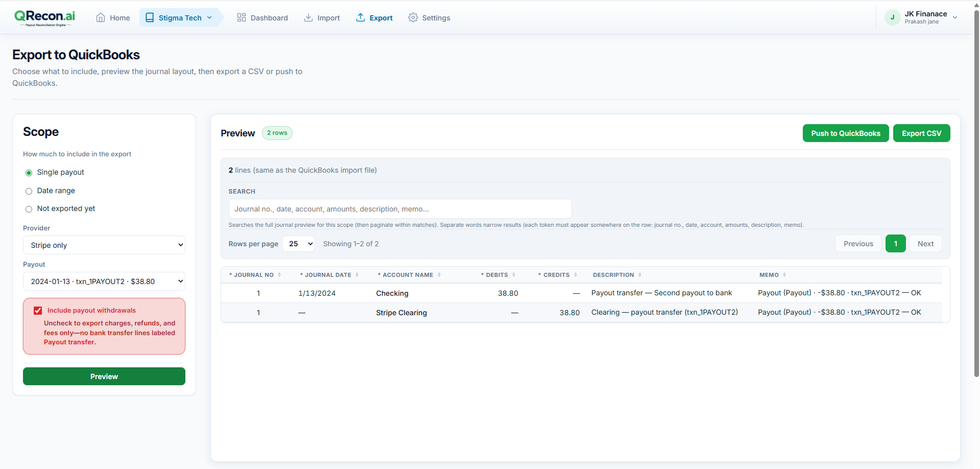Click the 38.80 credit in Stripe Clearing row
Screen dimensions: 980x469
pyautogui.click(x=569, y=313)
